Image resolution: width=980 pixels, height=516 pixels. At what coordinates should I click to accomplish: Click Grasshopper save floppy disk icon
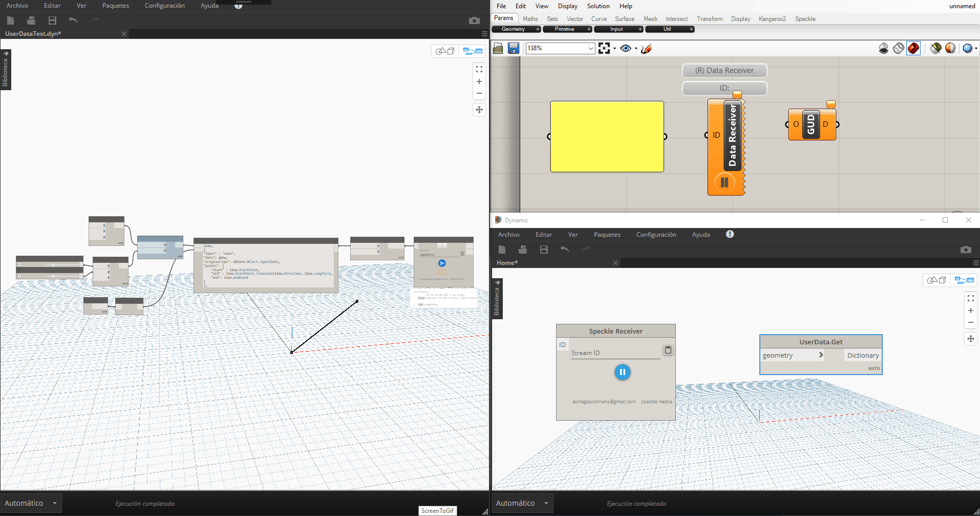tap(514, 48)
